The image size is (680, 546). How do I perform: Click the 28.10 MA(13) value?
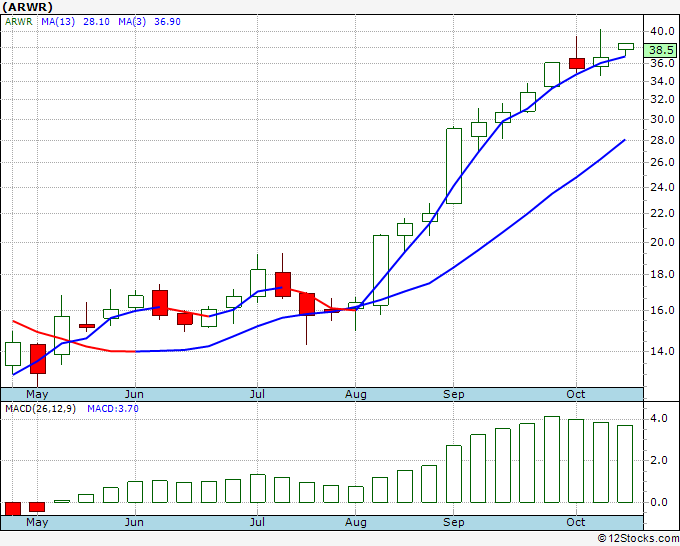(96, 22)
